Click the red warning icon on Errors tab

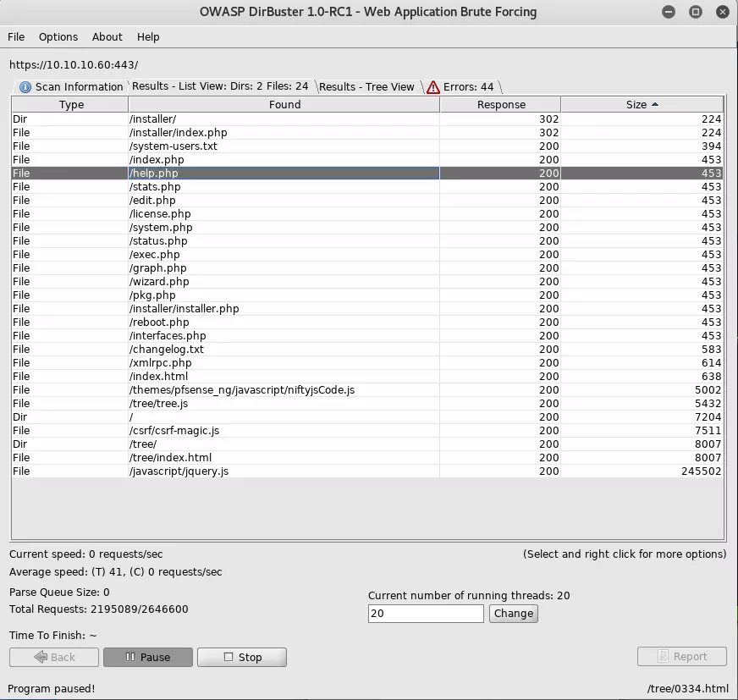point(433,87)
